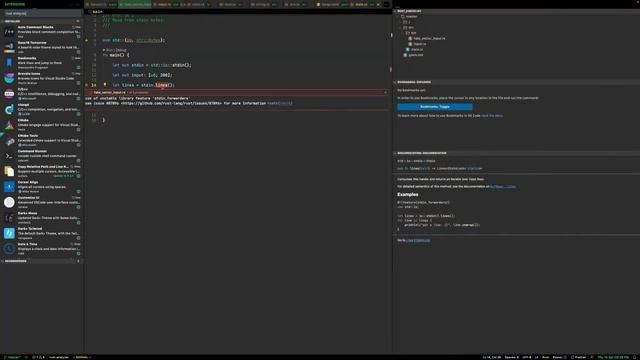
Task: Open manage gear for Bookmarks extension
Action: coord(78,68)
